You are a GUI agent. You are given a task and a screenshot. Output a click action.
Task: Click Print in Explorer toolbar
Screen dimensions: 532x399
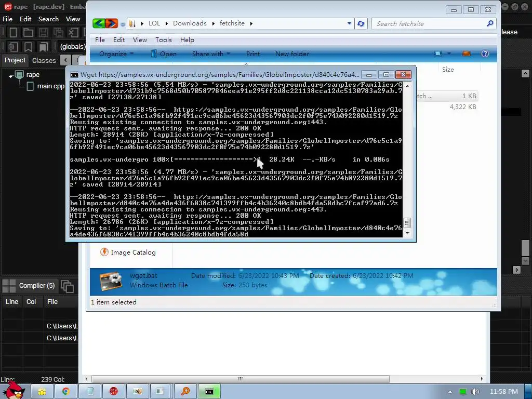(253, 54)
